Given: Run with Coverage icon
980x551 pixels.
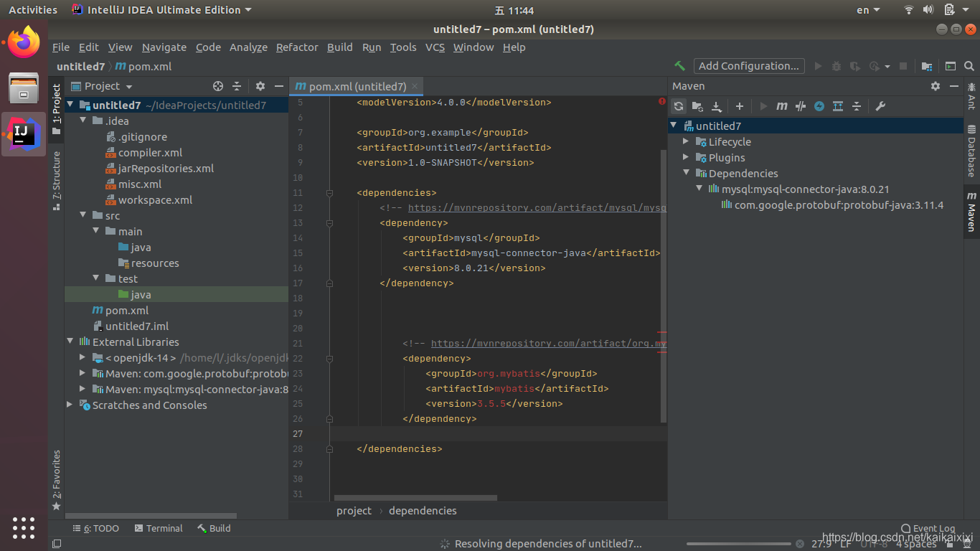Looking at the screenshot, I should click(x=855, y=66).
